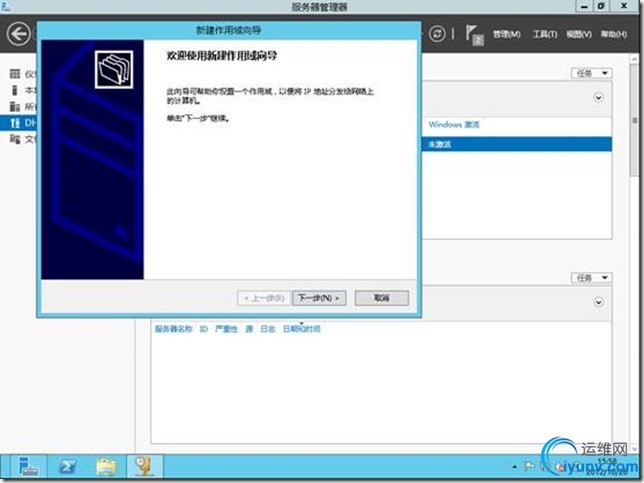Collapse the upper section chevron
This screenshot has height=483, width=644.
(598, 98)
